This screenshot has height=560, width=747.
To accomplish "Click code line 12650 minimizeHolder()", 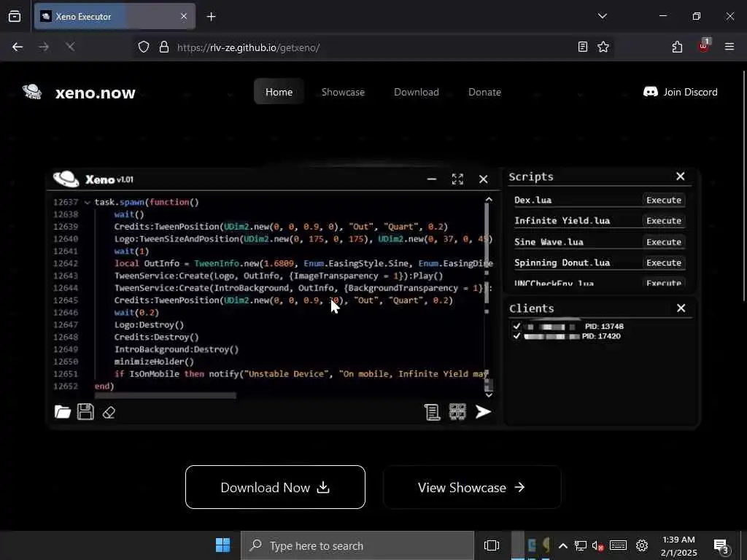I will pos(154,362).
